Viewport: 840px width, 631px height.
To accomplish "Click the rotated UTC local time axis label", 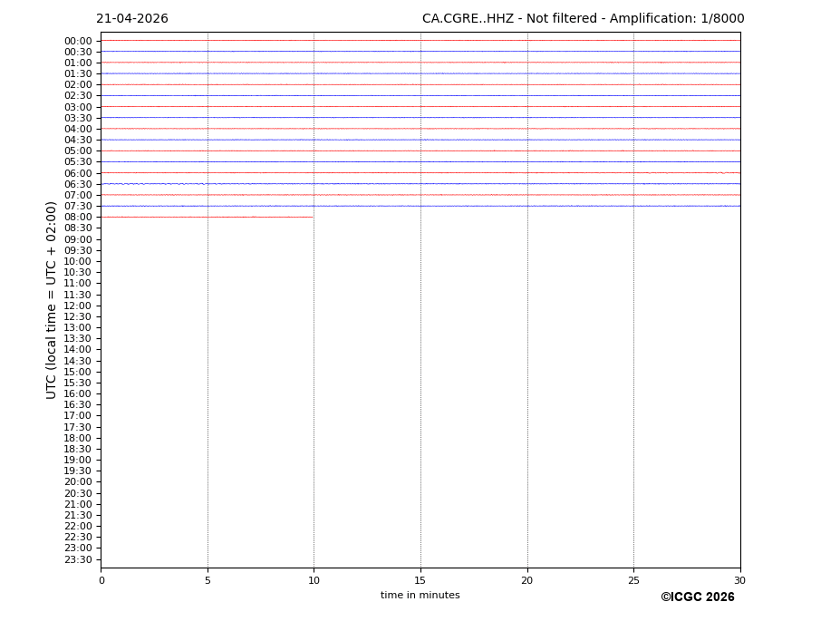I will click(x=52, y=300).
